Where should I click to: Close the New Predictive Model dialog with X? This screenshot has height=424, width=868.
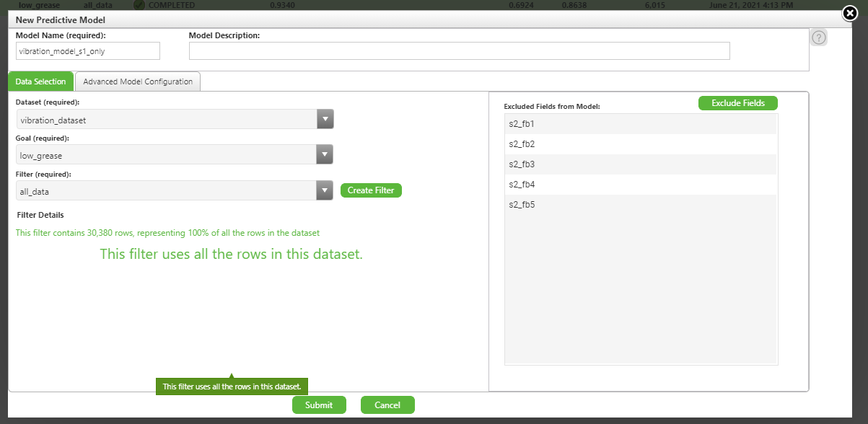[849, 13]
